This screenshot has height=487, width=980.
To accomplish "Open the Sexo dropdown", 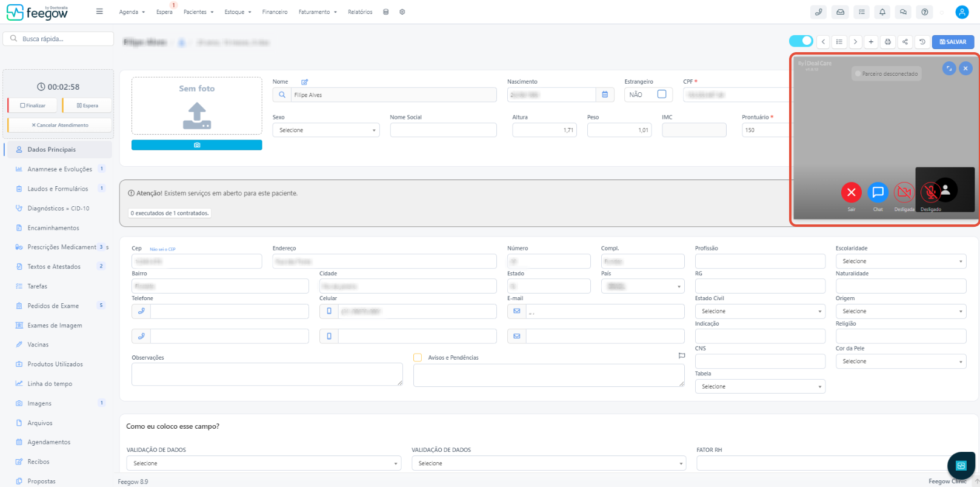I will point(326,130).
